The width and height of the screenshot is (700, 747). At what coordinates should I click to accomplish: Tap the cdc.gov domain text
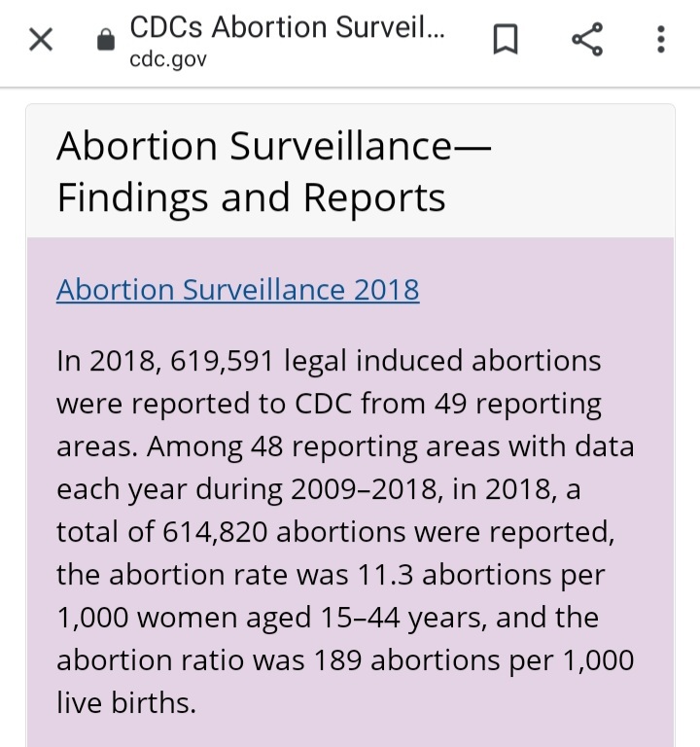(x=168, y=59)
